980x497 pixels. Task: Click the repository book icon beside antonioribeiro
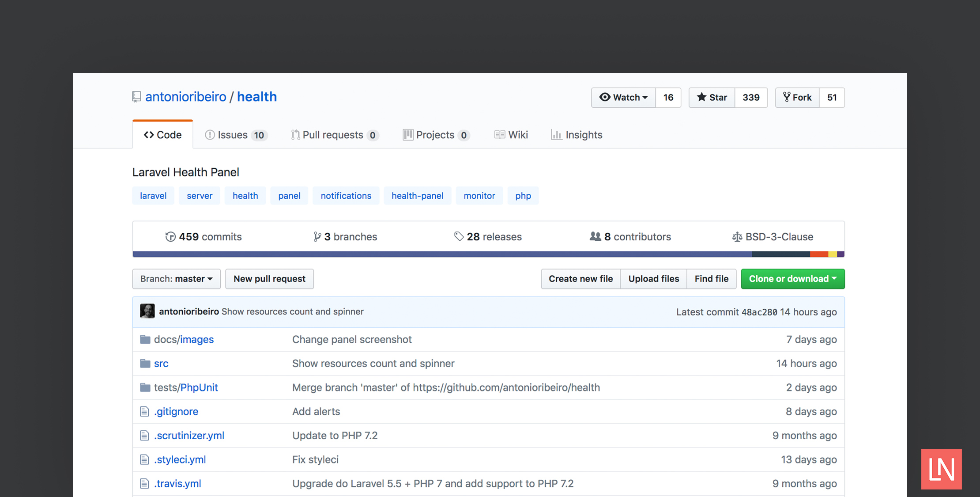point(136,96)
